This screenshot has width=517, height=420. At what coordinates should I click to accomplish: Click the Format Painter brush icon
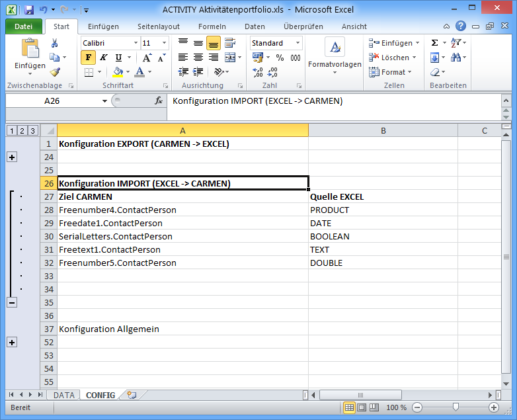(55, 72)
